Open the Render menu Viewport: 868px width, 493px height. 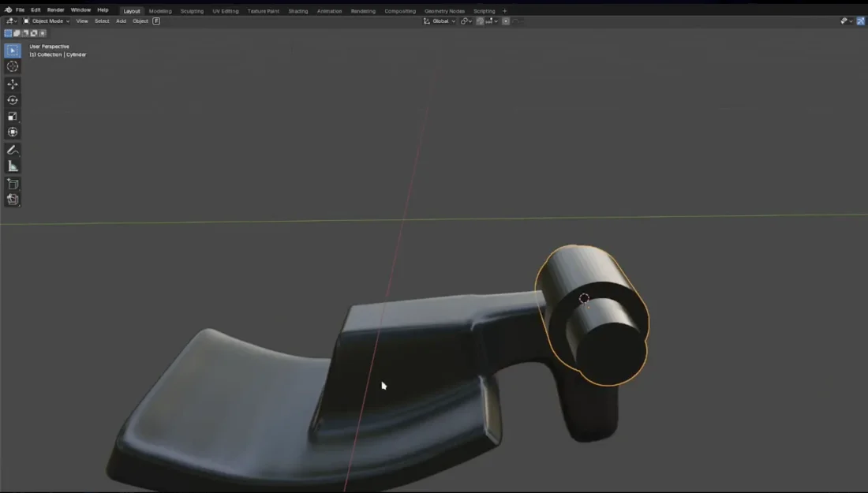click(55, 10)
